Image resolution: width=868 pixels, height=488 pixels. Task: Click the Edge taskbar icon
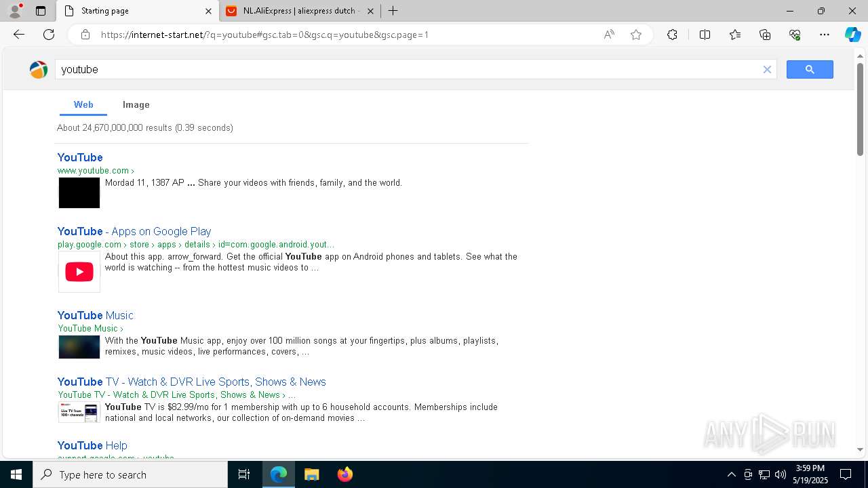point(279,474)
